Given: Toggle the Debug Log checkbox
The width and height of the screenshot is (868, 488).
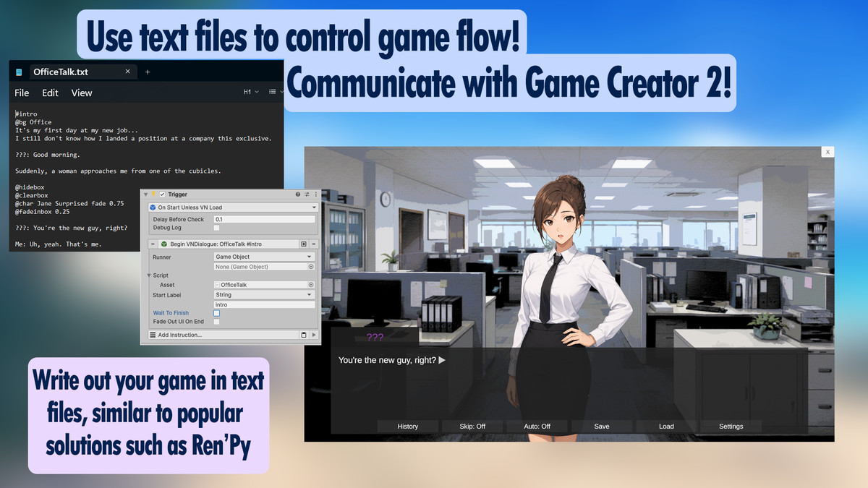Looking at the screenshot, I should coord(216,228).
